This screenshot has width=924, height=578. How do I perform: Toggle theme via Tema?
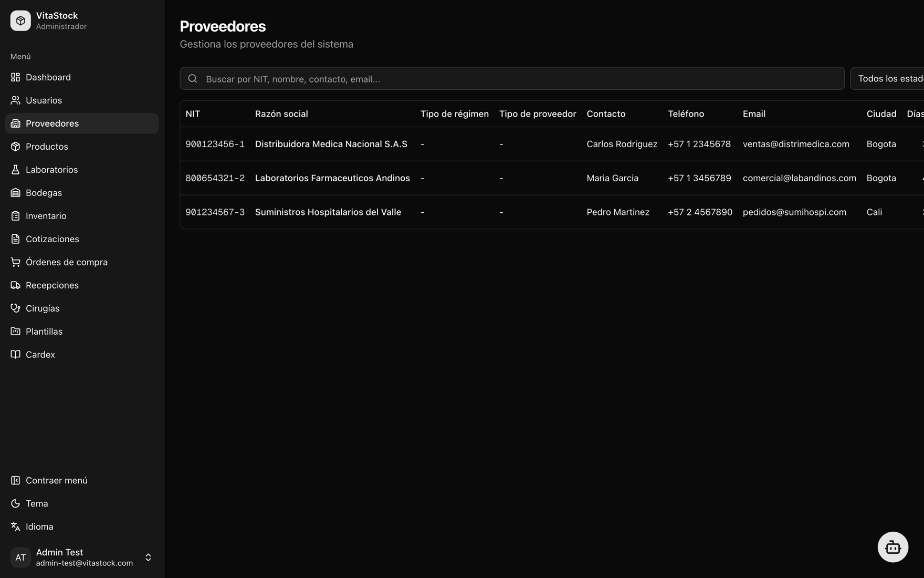click(82, 503)
